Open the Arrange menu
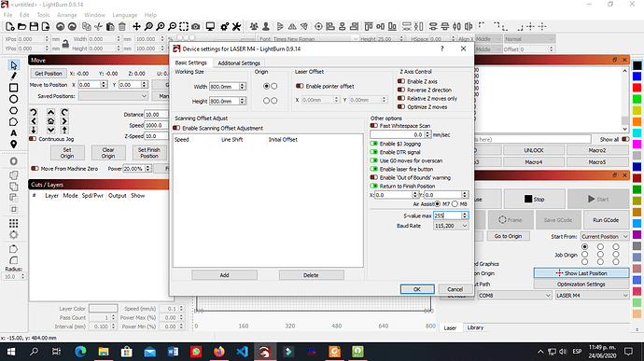 tap(66, 15)
